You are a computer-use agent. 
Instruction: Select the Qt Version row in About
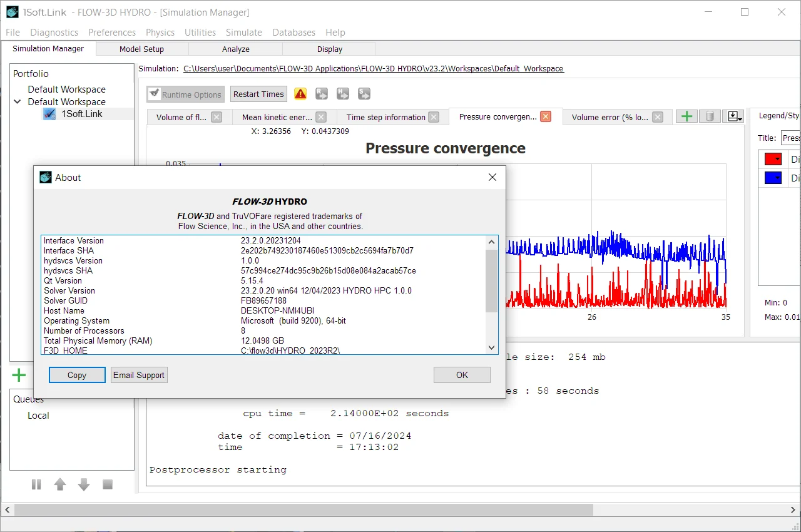tap(263, 280)
